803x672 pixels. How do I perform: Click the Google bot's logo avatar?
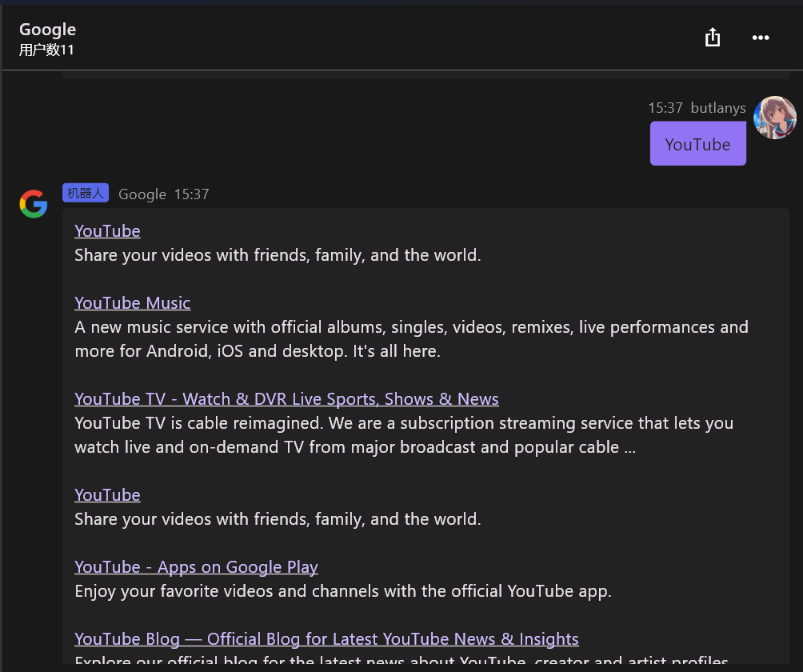[34, 204]
